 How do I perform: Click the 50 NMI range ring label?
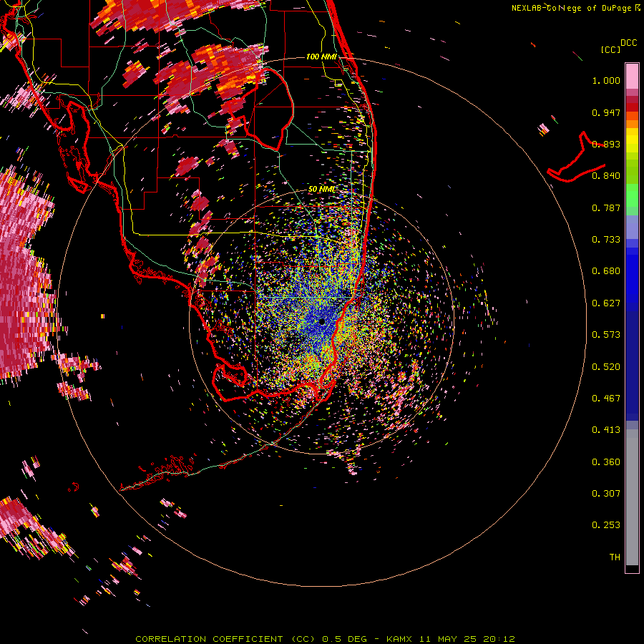click(x=321, y=190)
